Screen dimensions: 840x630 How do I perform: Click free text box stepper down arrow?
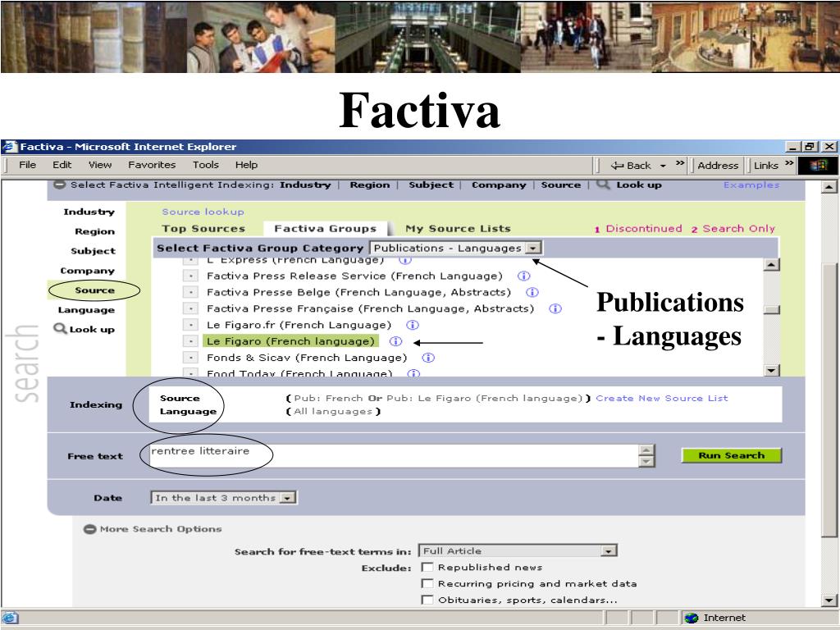646,461
